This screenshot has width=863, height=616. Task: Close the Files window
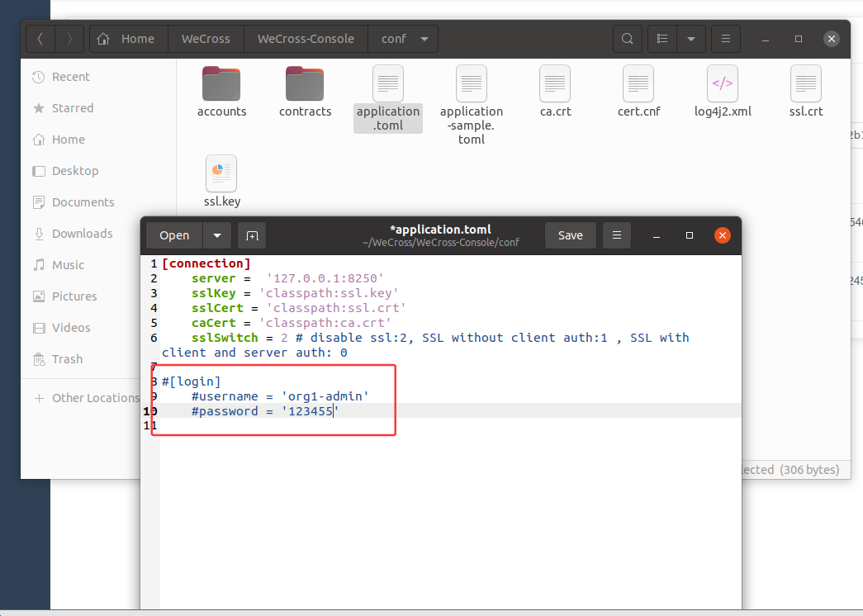[832, 39]
